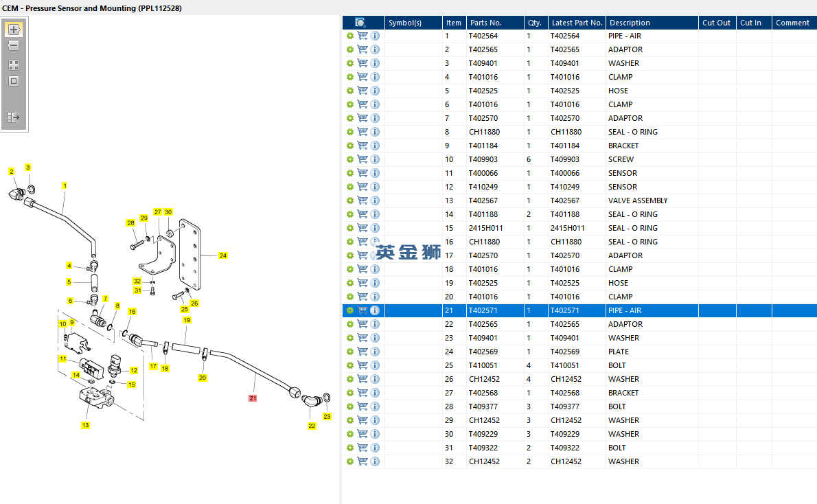Click gear icon for item 1 PIPE - AIR
Screen dimensions: 817x504
pyautogui.click(x=349, y=36)
